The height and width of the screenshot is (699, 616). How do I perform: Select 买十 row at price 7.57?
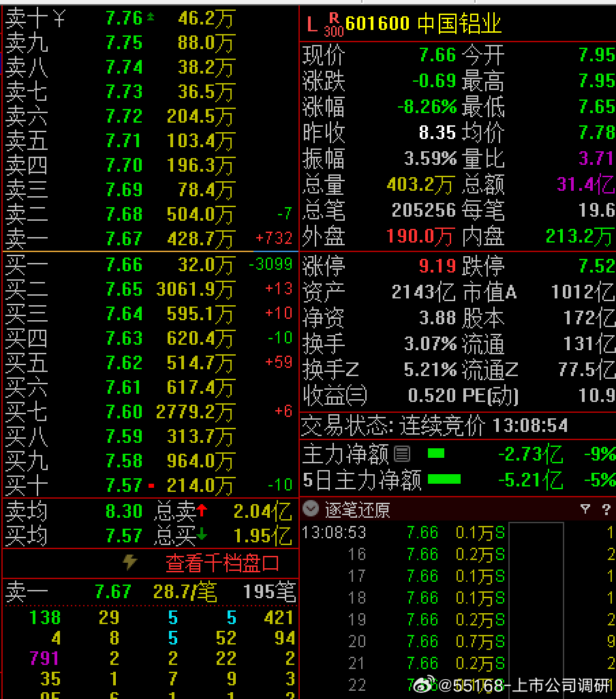(x=150, y=485)
